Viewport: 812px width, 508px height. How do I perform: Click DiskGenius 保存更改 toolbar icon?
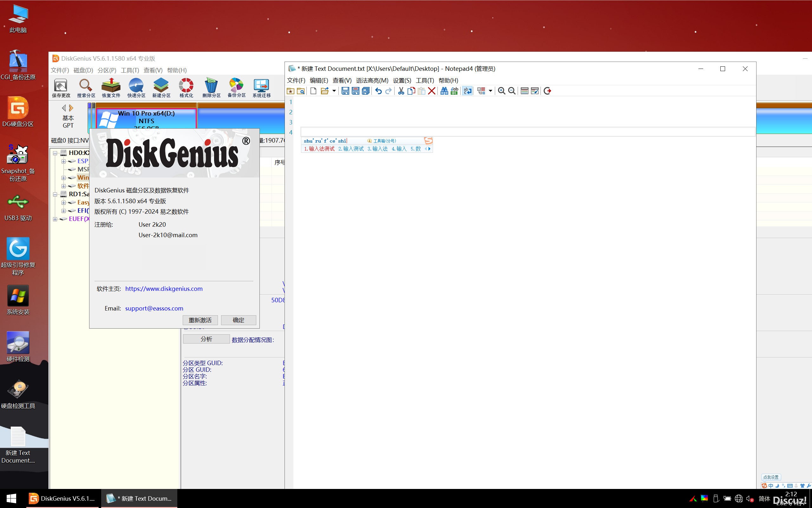(x=61, y=88)
